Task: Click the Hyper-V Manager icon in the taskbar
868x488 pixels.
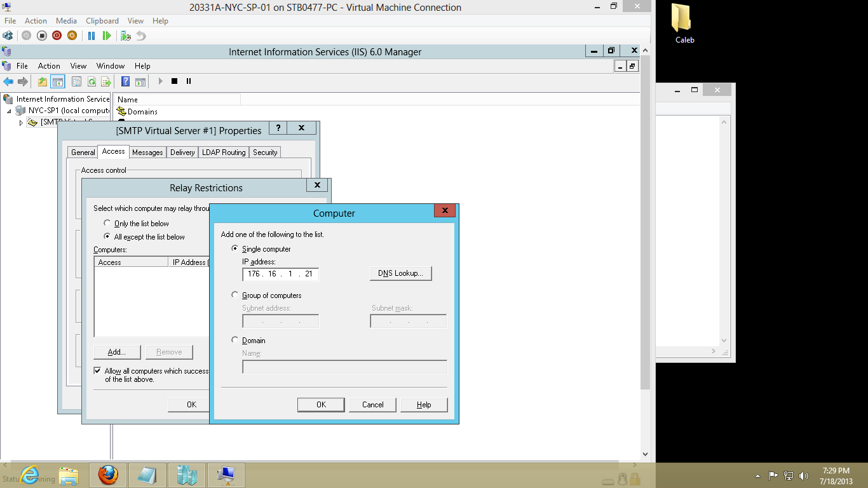Action: point(187,475)
